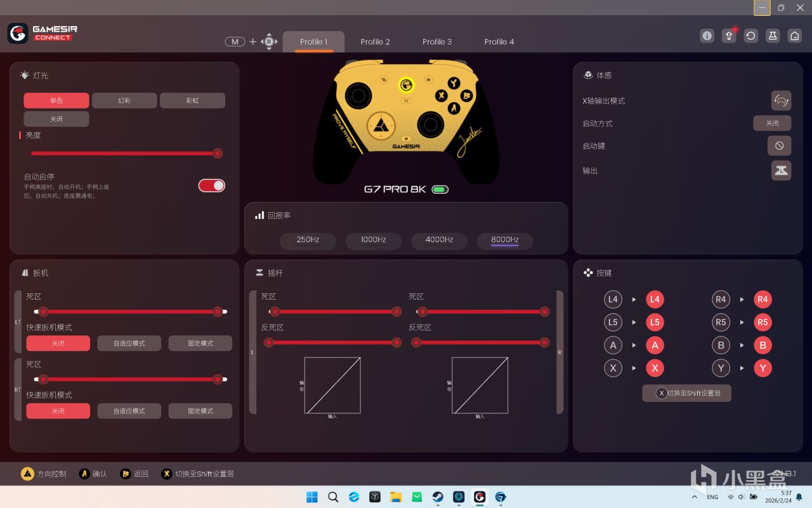Expand the system tray hidden icons chevron

coord(693,497)
